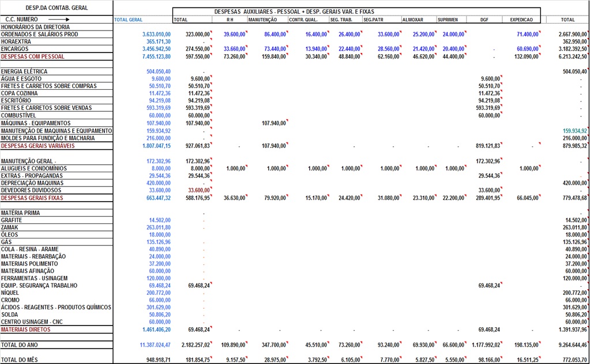Click the 'MATERIAIS AFINAÇÃO' row label
This screenshot has width=590, height=364.
pos(28,271)
